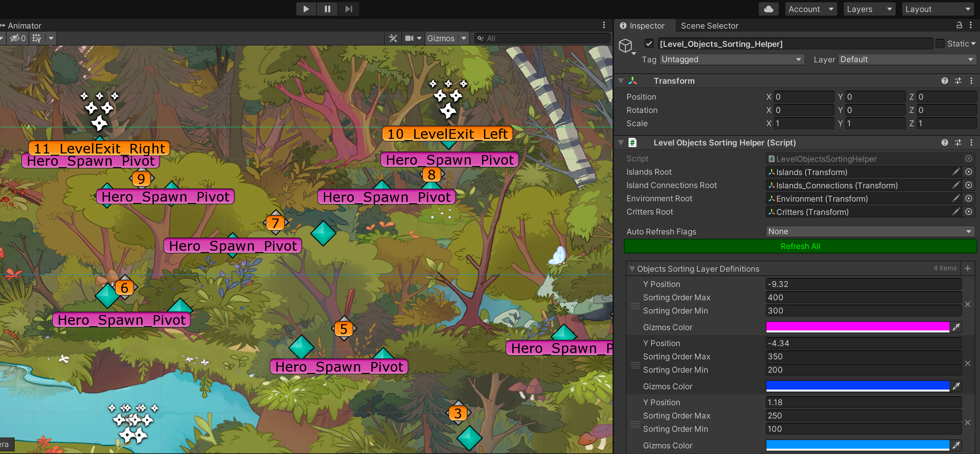
Task: Open object picker for Critters Root
Action: click(969, 212)
